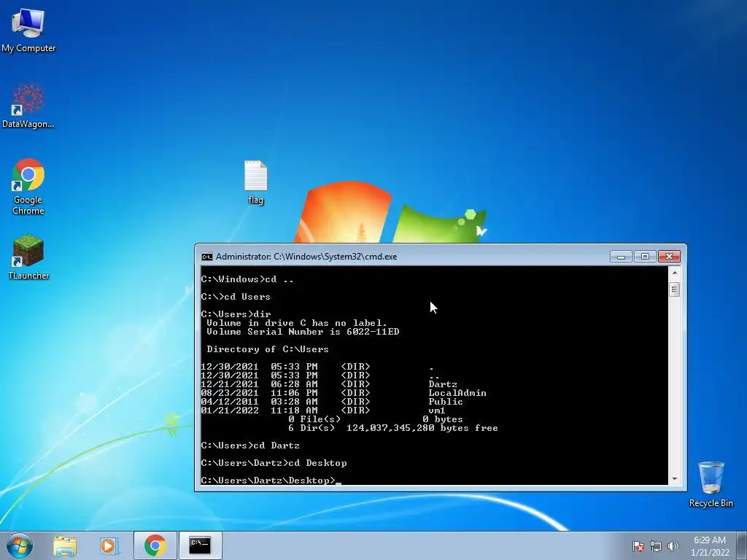Select the My Computer desktop icon
The width and height of the screenshot is (747, 560).
coord(28,29)
